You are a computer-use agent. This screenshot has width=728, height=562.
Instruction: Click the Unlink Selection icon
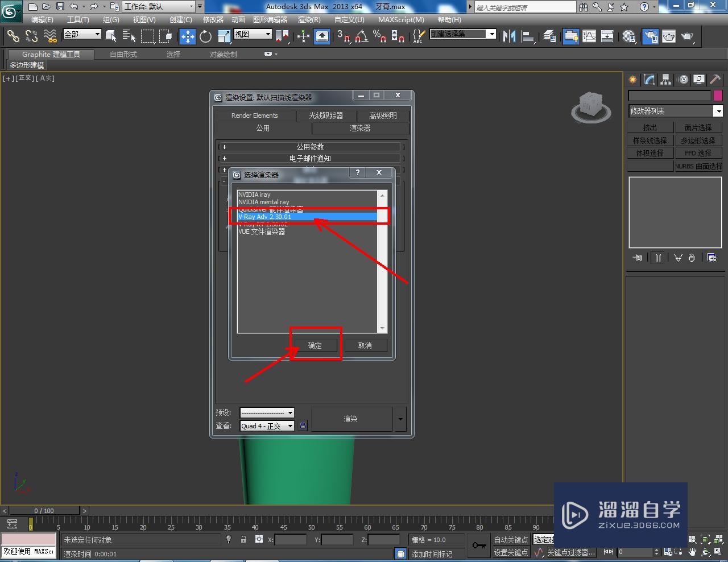[x=31, y=36]
